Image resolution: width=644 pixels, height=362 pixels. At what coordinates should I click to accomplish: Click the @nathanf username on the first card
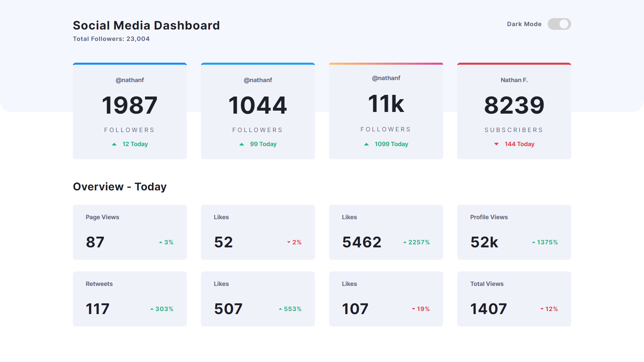pos(130,80)
